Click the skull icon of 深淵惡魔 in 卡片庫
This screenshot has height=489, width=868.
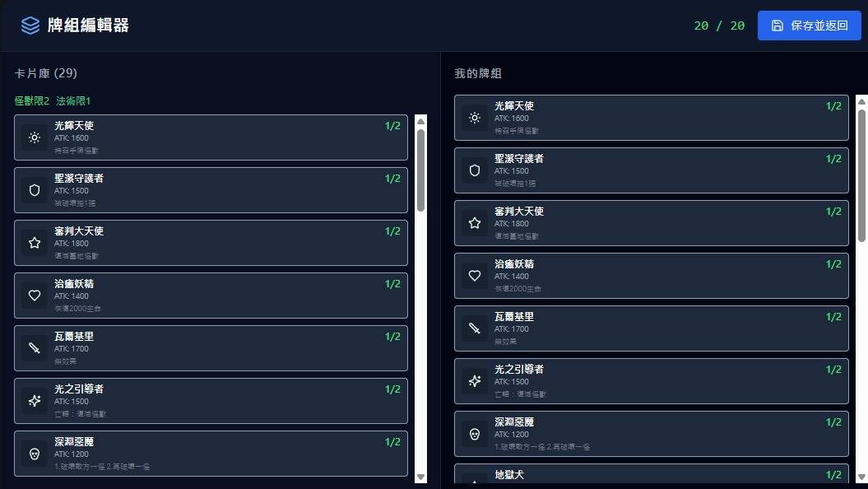[x=35, y=454]
